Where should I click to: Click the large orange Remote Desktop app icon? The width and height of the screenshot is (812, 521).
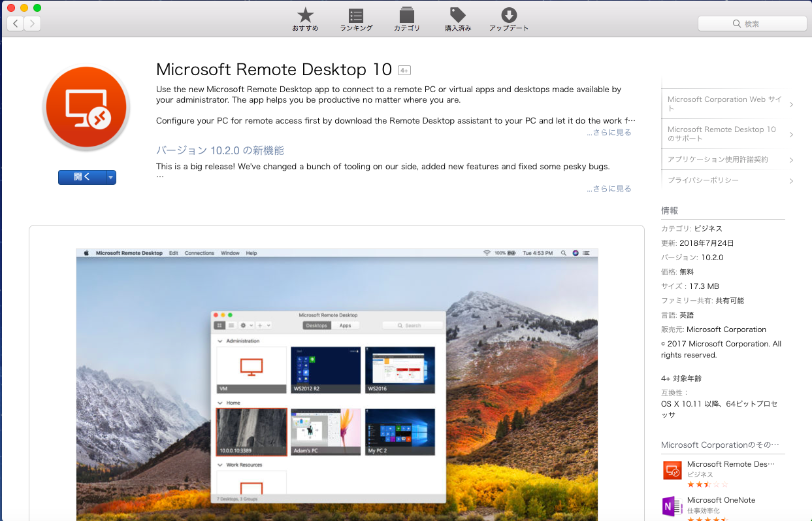[x=86, y=107]
